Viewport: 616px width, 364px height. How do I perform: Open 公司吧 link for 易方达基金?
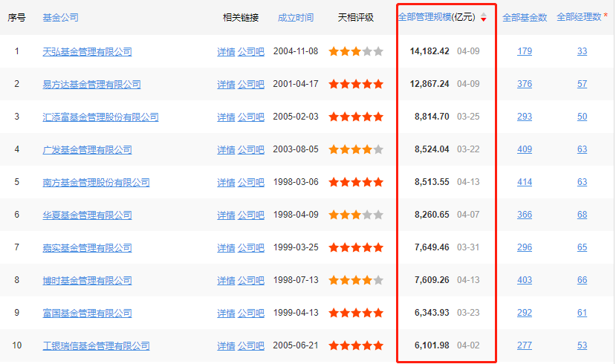[251, 84]
